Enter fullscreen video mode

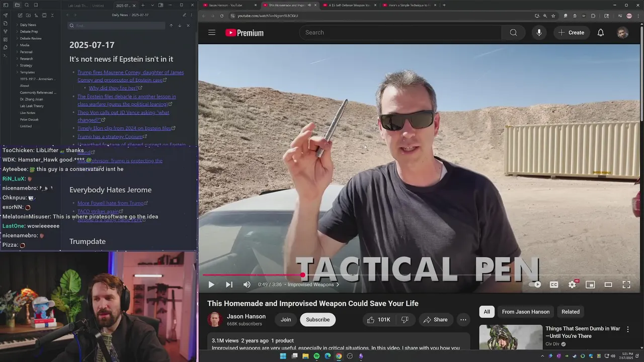pyautogui.click(x=626, y=285)
